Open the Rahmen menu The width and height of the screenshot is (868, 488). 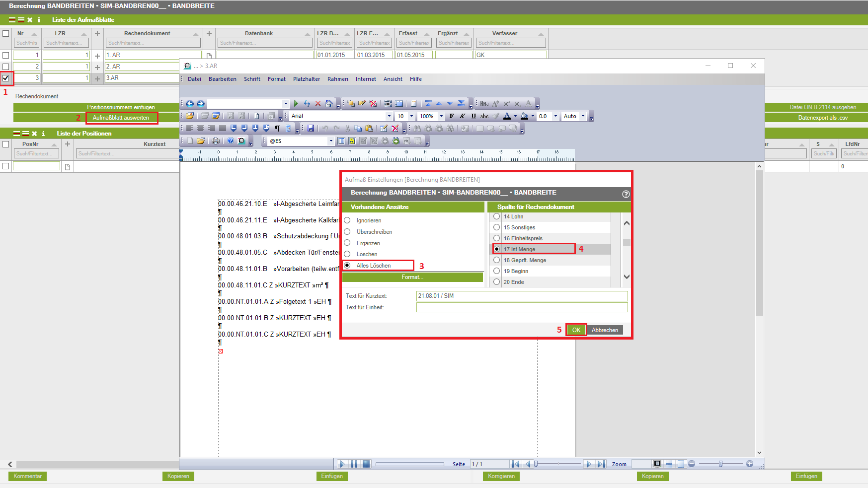pos(337,79)
